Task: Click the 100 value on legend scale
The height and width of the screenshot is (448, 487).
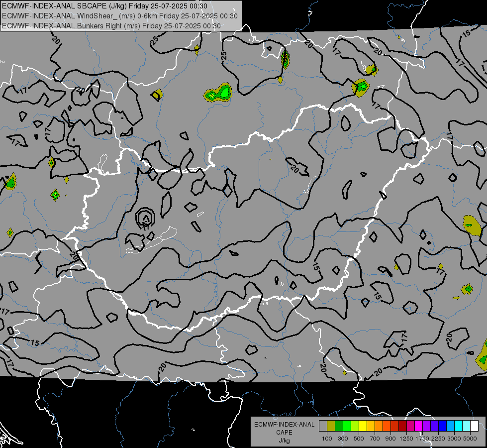Action: (x=327, y=439)
